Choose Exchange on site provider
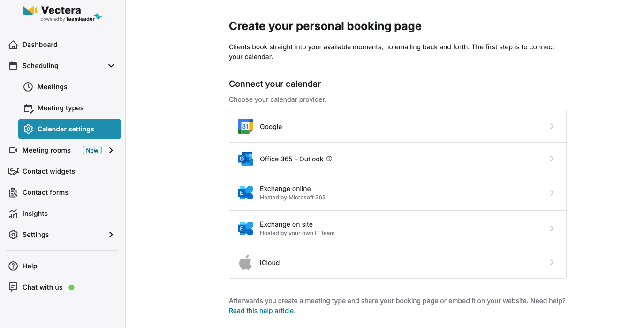 pyautogui.click(x=398, y=229)
